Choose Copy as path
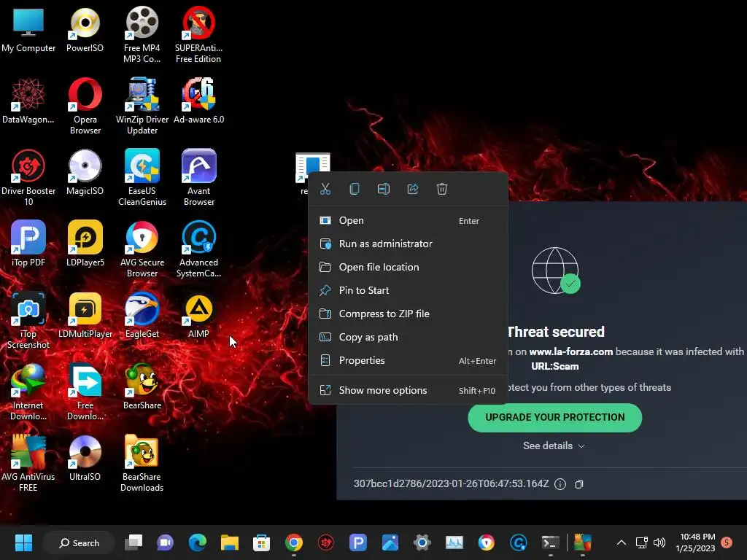The height and width of the screenshot is (560, 747). [x=408, y=337]
